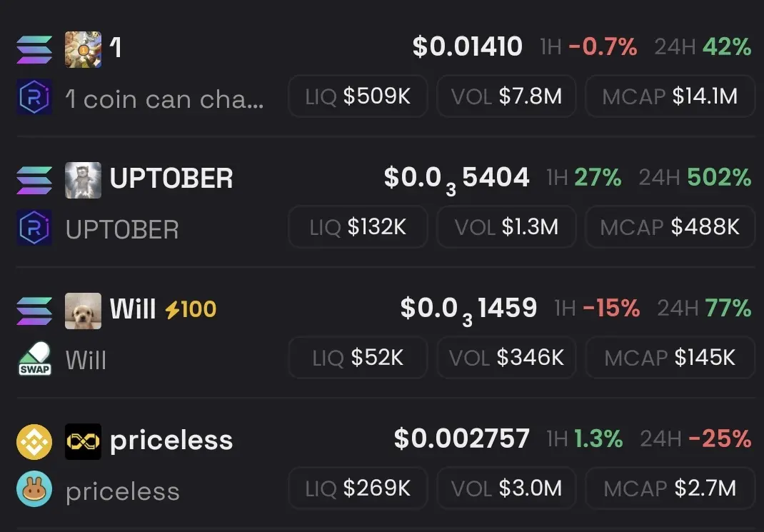Click the priceless infinity logo icon

pos(84,441)
